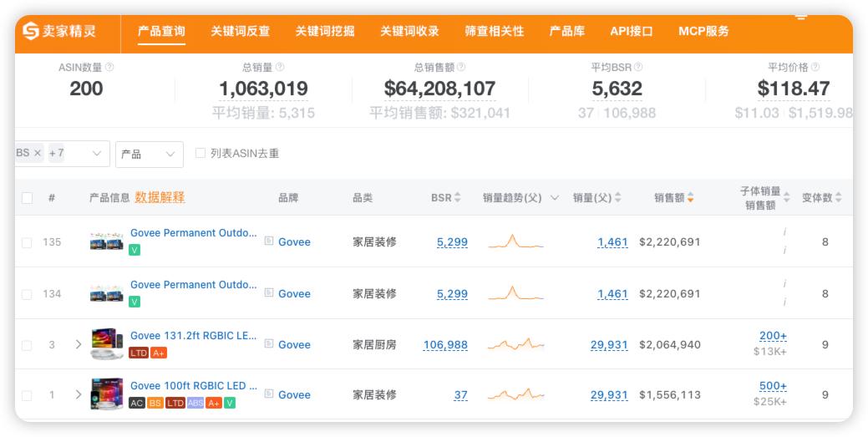This screenshot has height=437, width=868.
Task: Toggle the select-all header checkbox
Action: [x=27, y=198]
